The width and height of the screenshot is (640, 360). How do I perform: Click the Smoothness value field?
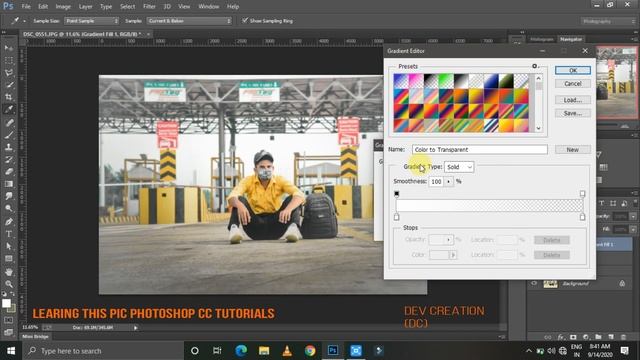436,181
